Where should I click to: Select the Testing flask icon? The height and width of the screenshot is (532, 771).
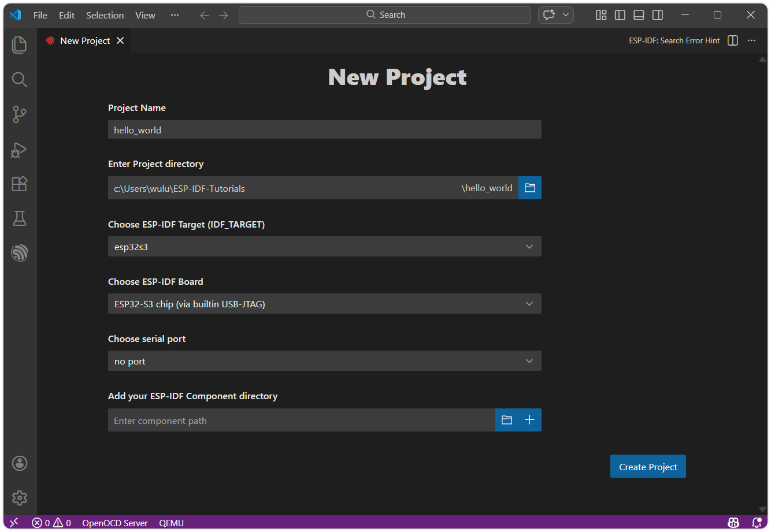coord(20,218)
